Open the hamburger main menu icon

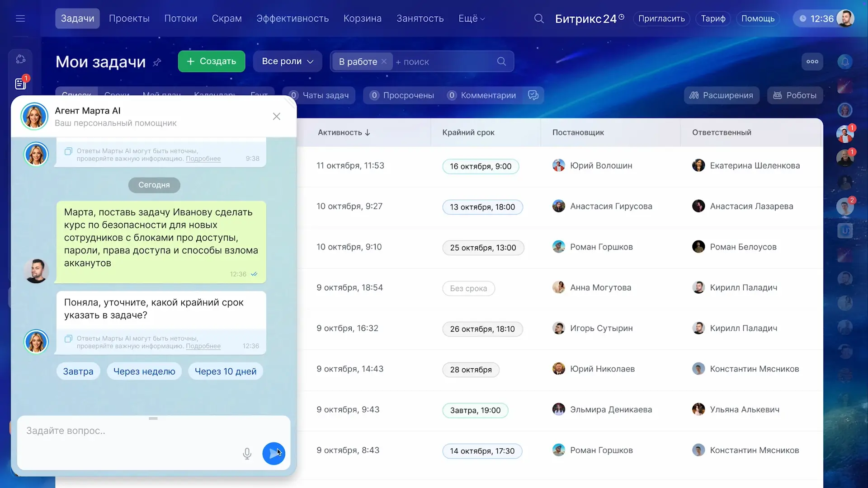click(x=20, y=19)
